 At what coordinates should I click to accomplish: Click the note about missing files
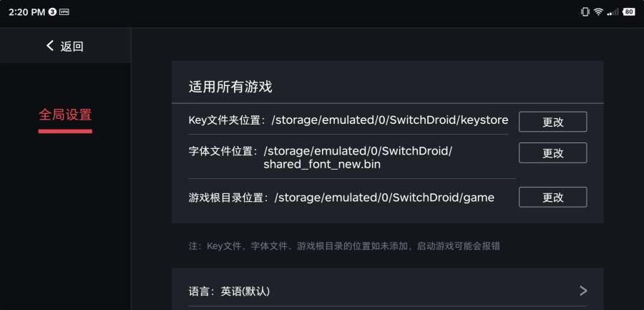pyautogui.click(x=344, y=246)
